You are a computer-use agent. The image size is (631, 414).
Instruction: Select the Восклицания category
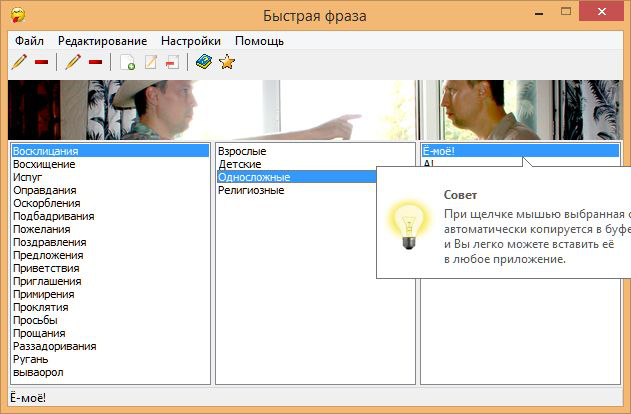click(x=111, y=151)
